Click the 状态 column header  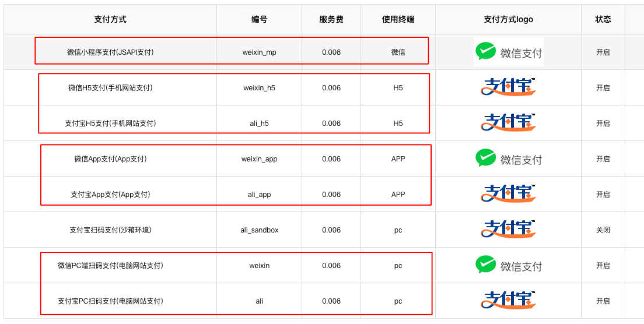603,19
